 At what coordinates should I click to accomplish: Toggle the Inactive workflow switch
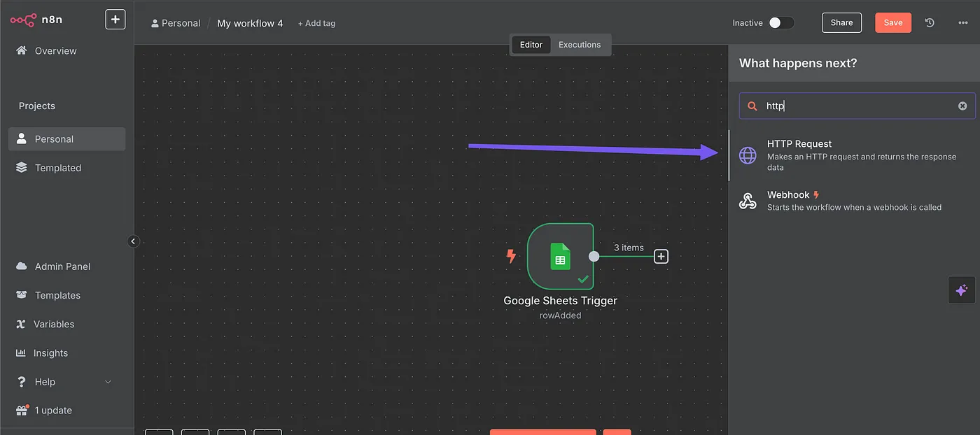[x=781, y=23]
